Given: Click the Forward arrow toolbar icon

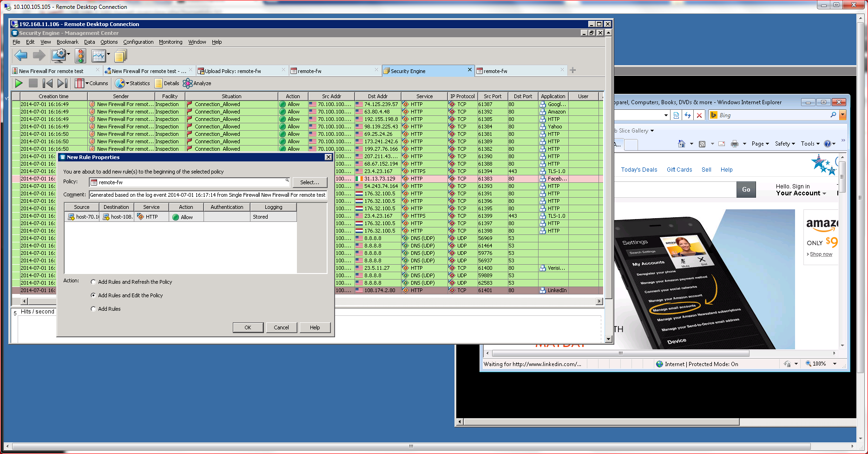Looking at the screenshot, I should 39,56.
